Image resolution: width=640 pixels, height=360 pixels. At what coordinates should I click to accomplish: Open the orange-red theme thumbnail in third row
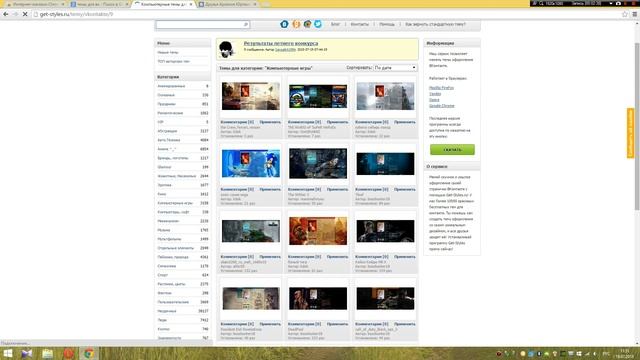tap(318, 231)
